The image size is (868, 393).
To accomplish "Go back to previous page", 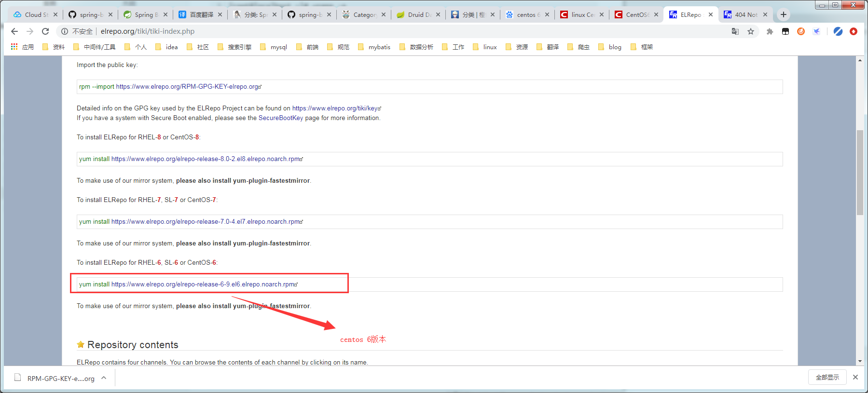I will 14,31.
